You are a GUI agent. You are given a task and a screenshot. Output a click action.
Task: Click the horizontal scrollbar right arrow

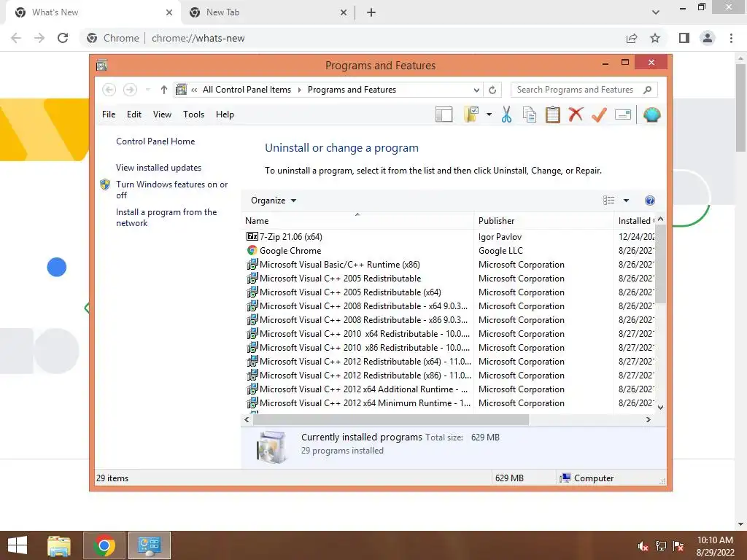point(649,419)
